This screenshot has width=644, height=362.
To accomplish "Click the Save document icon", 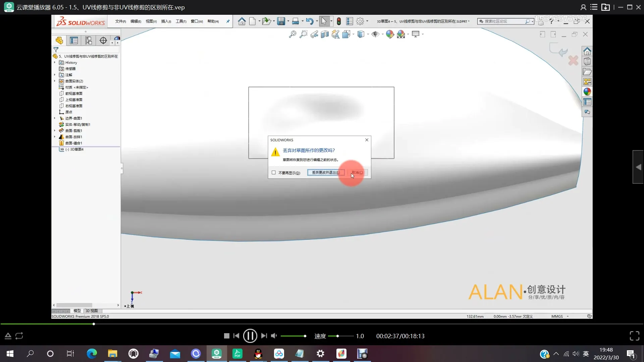I will [x=281, y=21].
